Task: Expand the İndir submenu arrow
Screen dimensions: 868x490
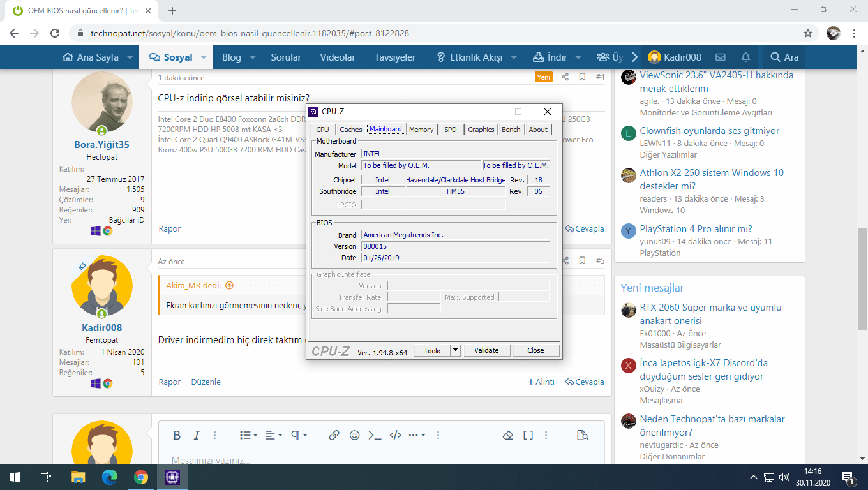Action: point(579,57)
